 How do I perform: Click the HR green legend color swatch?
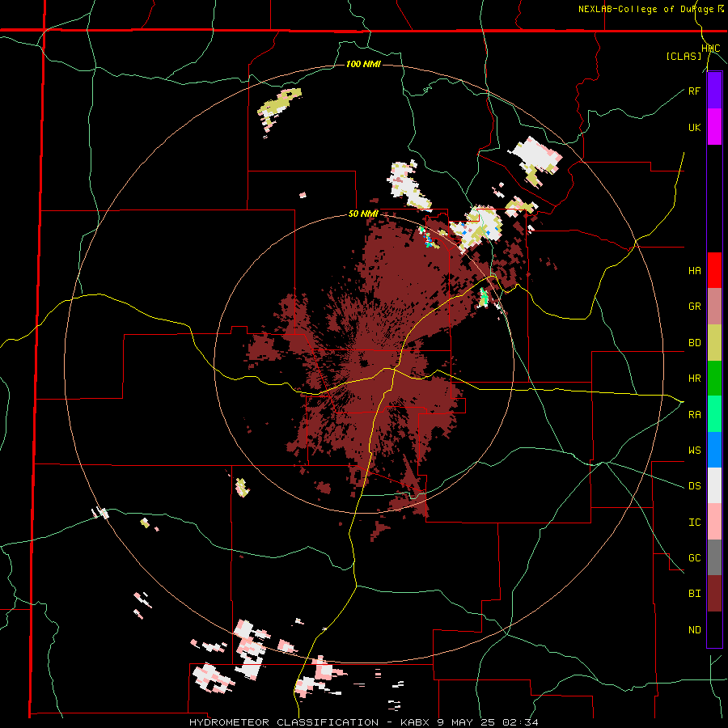(714, 378)
